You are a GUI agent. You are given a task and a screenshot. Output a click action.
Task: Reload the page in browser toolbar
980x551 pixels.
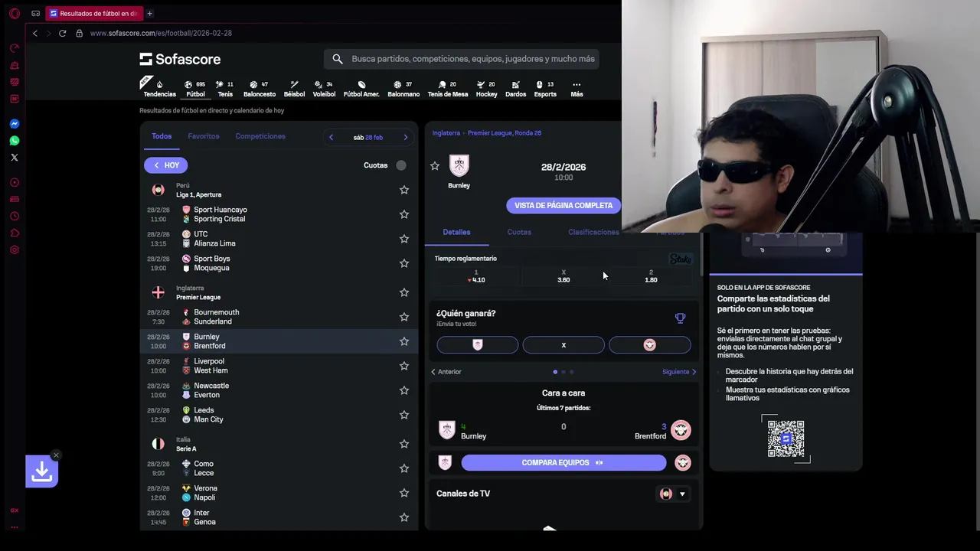[62, 33]
